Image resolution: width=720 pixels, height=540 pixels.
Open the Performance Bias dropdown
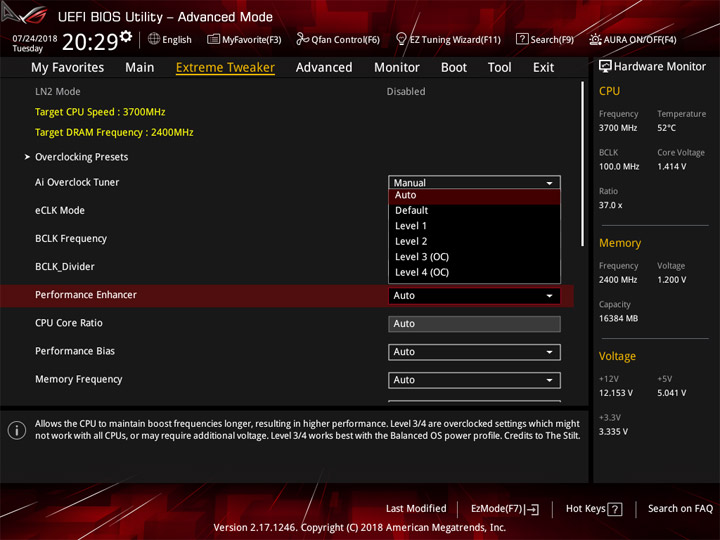pyautogui.click(x=474, y=352)
